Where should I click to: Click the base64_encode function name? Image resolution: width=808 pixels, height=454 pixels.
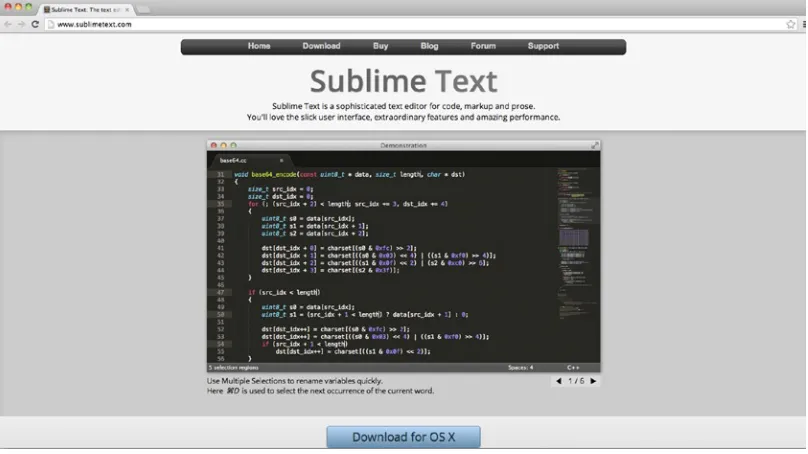pyautogui.click(x=274, y=175)
